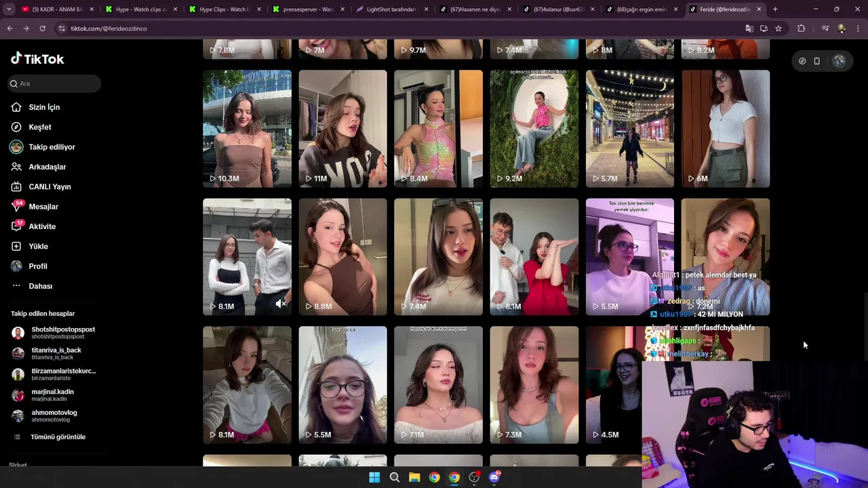Open the video thumbnail with 10.3M views
Screen dimensions: 868x488
[x=247, y=128]
